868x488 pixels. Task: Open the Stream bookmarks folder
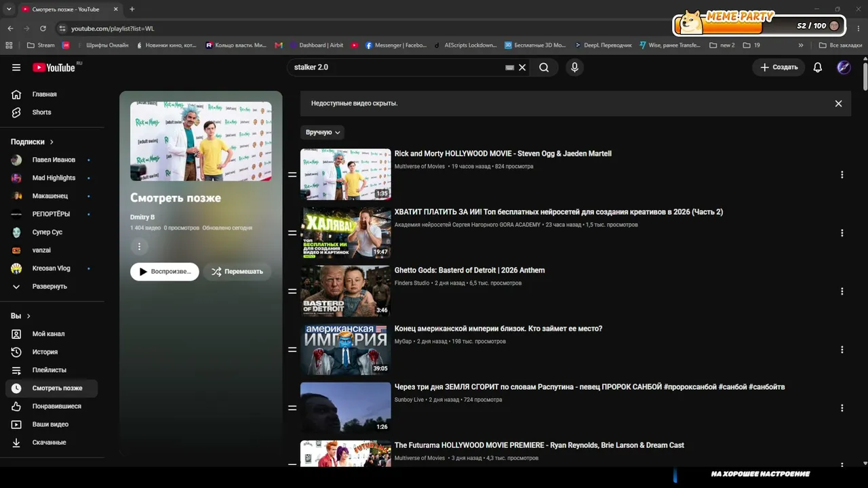click(x=41, y=45)
